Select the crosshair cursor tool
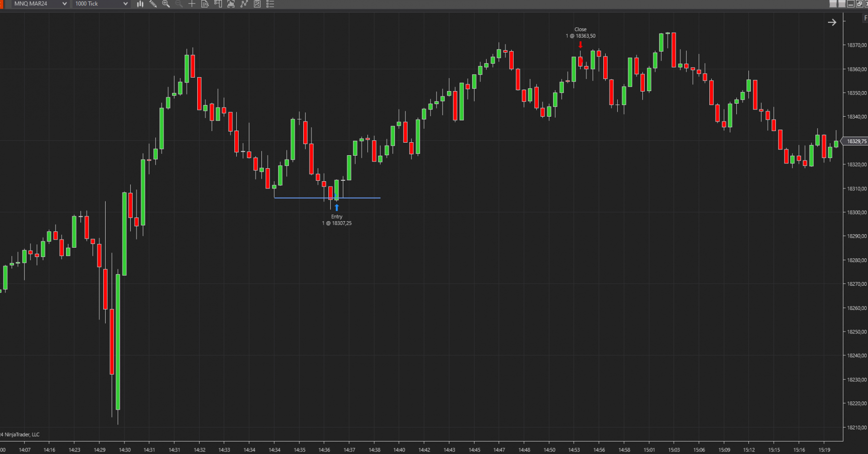This screenshot has width=868, height=454. [x=192, y=4]
